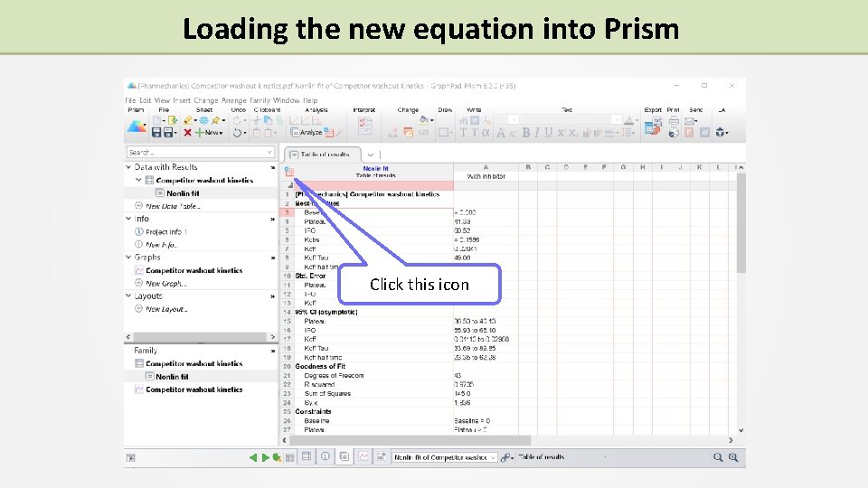Click the Send email envelope icon
Image resolution: width=868 pixels, height=488 pixels.
[689, 120]
